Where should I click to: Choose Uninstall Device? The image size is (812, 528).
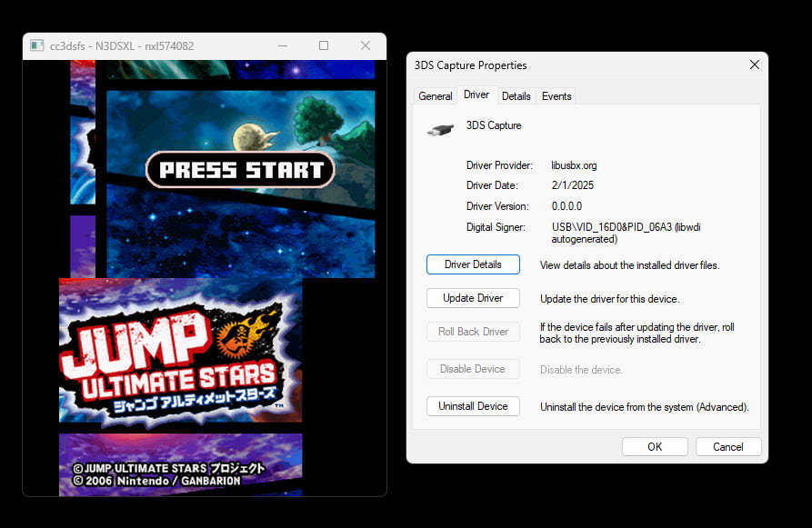tap(473, 406)
